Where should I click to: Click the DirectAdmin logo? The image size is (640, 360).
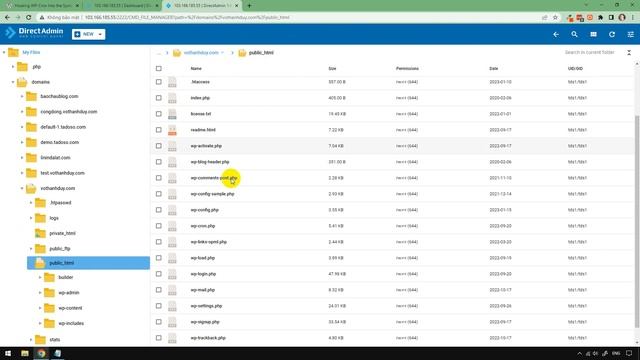coord(34,33)
